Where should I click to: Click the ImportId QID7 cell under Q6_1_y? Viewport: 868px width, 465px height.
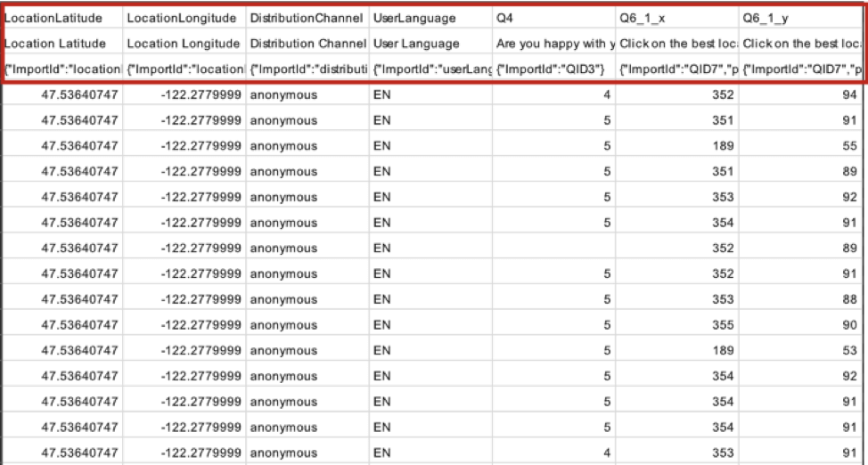tap(800, 69)
